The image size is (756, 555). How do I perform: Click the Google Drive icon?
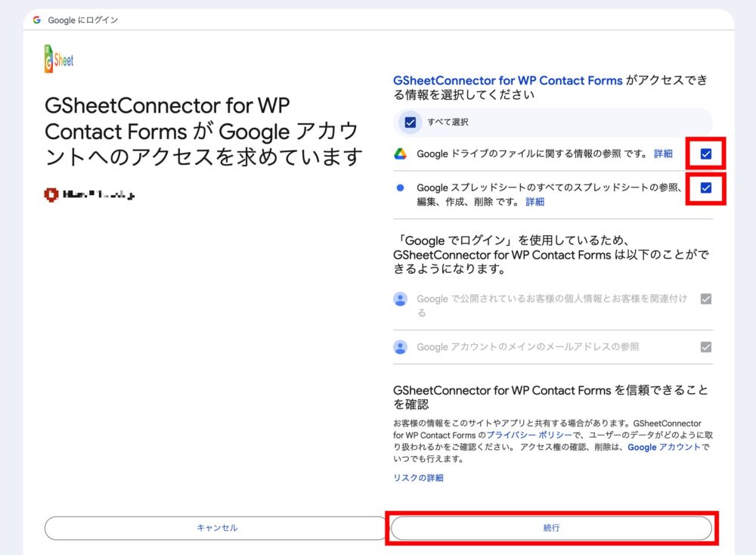(400, 153)
